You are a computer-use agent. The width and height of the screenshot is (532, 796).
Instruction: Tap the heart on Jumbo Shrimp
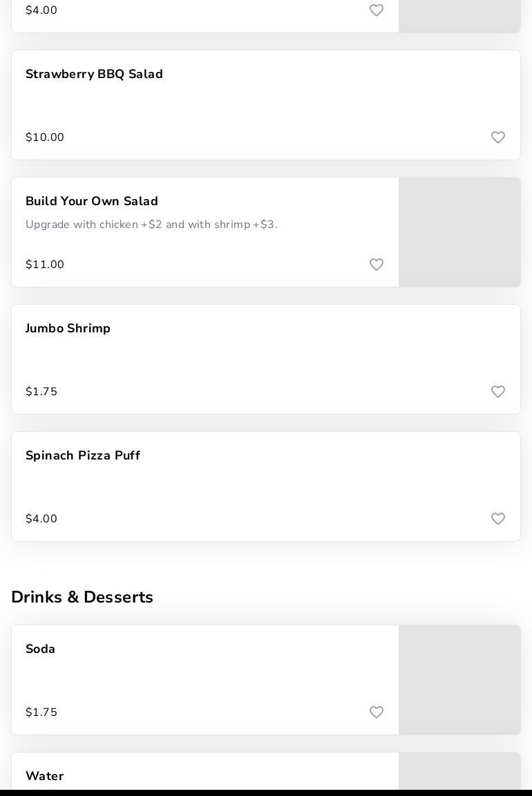point(498,392)
